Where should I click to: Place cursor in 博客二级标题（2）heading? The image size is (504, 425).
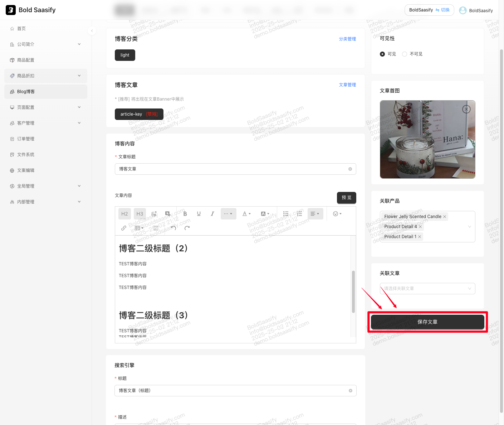[154, 248]
